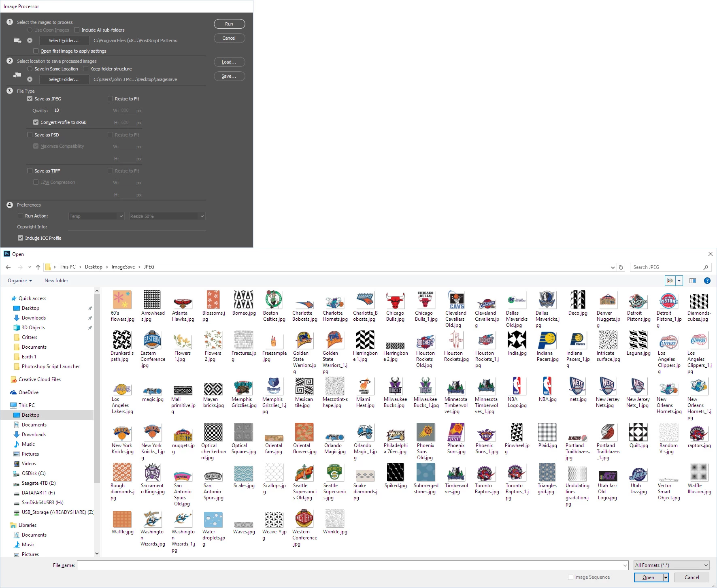Open the view options dropdown arrow
Screen dimensions: 717x588
(679, 281)
